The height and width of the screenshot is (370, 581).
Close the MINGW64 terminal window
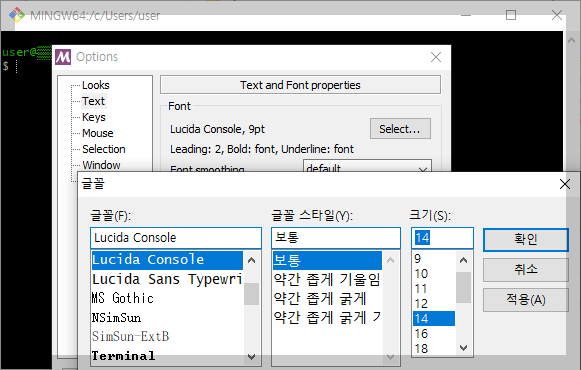[557, 15]
